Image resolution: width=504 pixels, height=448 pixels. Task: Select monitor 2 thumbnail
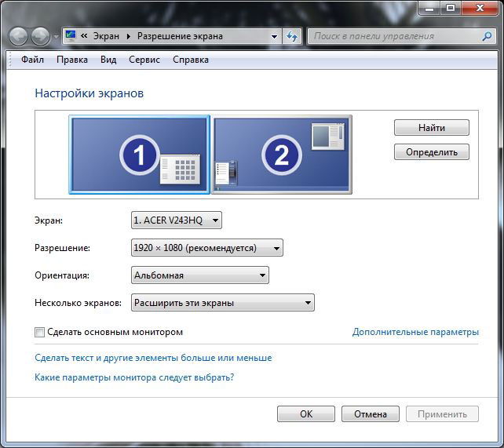pyautogui.click(x=282, y=155)
